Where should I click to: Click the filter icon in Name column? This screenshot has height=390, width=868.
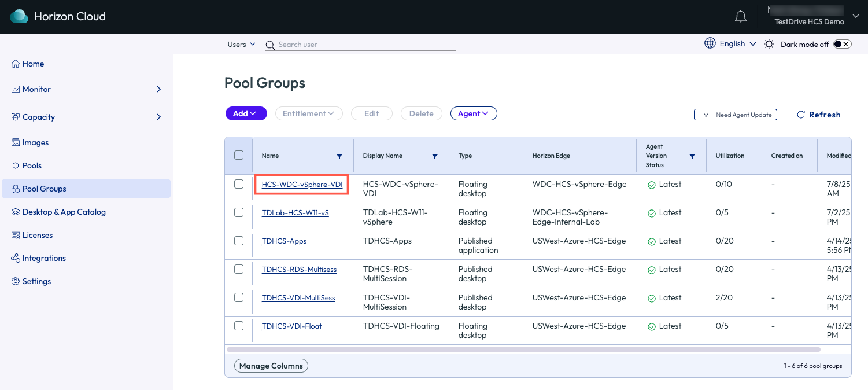coord(339,156)
